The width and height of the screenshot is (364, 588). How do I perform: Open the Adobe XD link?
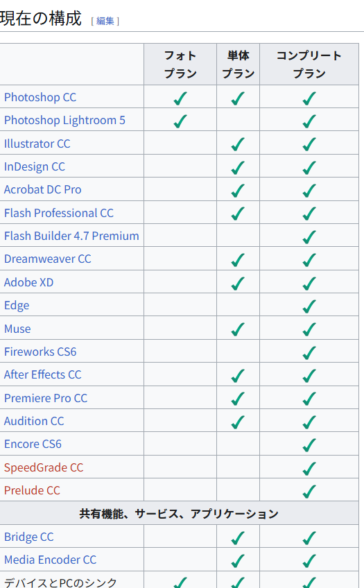pyautogui.click(x=29, y=282)
